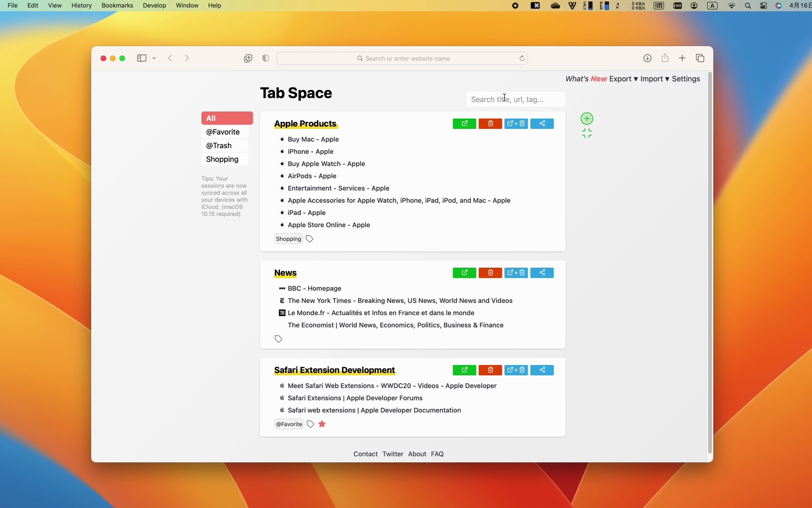Toggle favorite star on Safari Extension Development
Screen dimensions: 812x508
click(322, 424)
